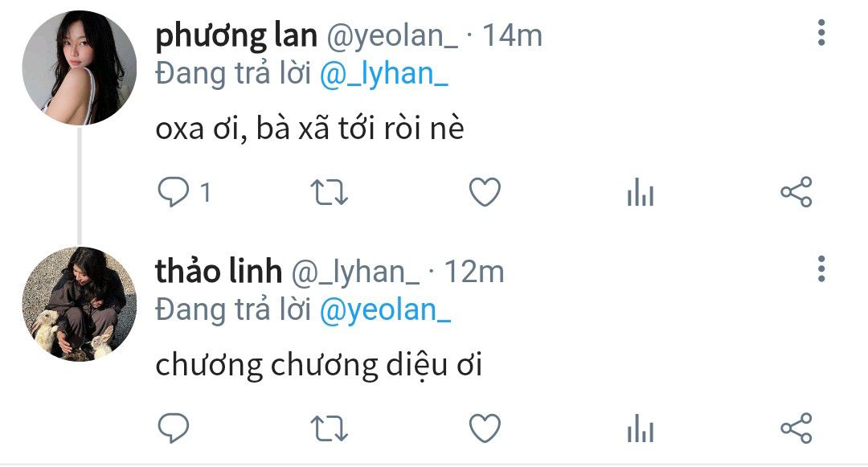Image resolution: width=868 pixels, height=467 pixels.
Task: Open phương lan's display name
Action: coord(236,36)
